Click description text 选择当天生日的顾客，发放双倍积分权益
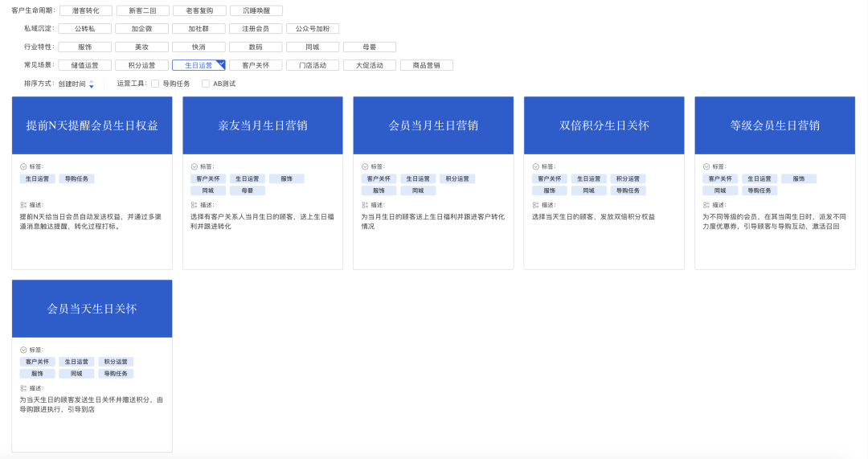This screenshot has width=868, height=459. 593,217
